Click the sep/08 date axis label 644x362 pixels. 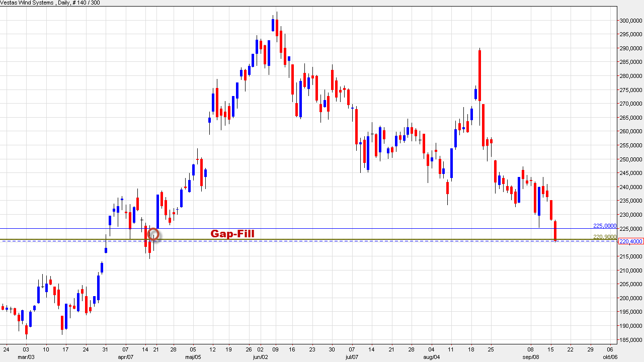(531, 357)
